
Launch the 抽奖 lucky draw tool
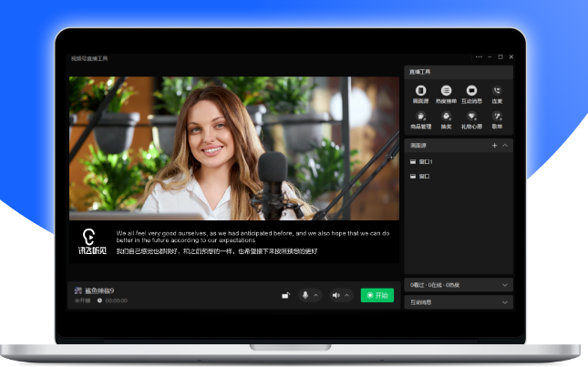coord(446,117)
